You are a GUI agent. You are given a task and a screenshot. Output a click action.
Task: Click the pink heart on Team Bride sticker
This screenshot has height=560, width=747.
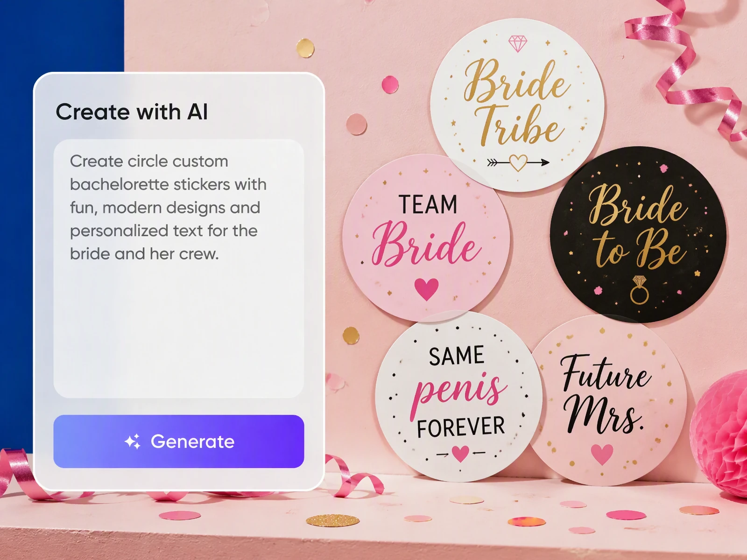click(x=426, y=289)
